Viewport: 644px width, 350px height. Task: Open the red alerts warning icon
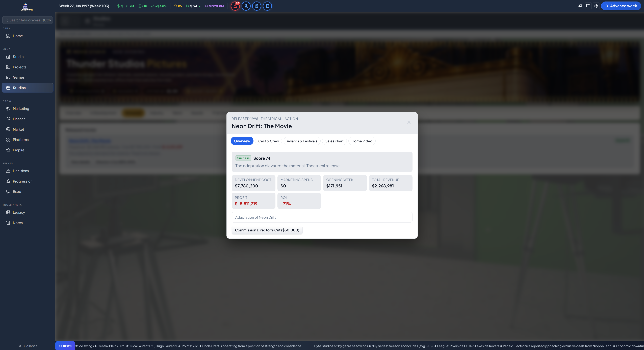[x=235, y=6]
